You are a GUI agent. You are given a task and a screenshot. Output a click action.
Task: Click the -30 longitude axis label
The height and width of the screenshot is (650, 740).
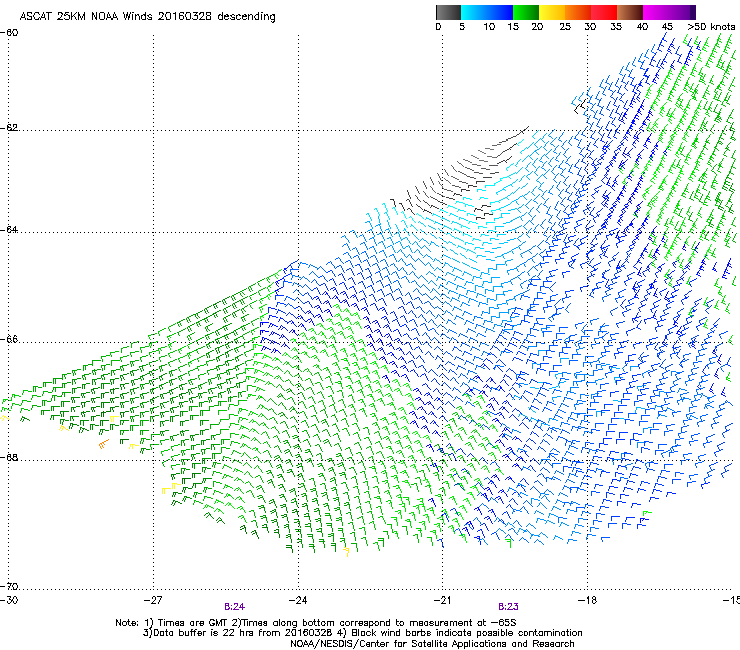click(x=9, y=600)
